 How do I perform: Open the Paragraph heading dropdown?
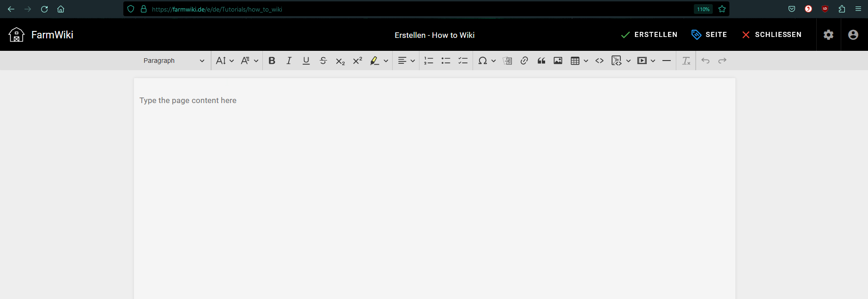click(x=173, y=61)
